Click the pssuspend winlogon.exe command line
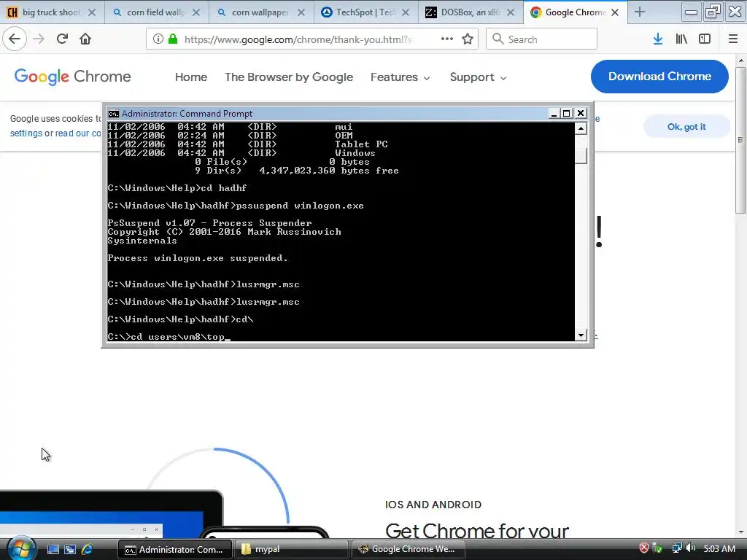747x560 pixels. 236,206
